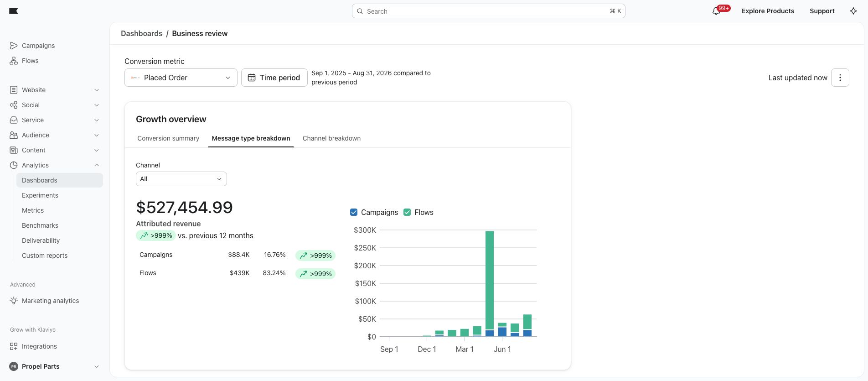This screenshot has width=868, height=381.
Task: Click the Campaigns $88.4K revenue value
Action: click(x=239, y=255)
